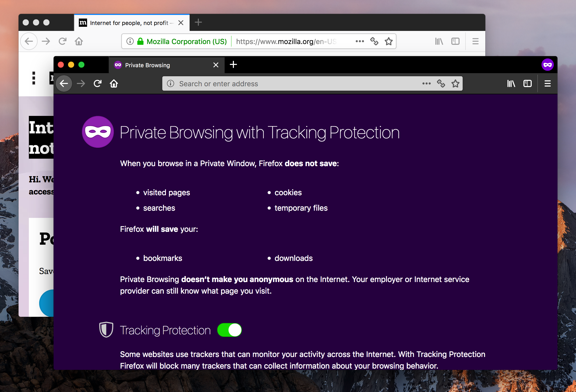
Task: Toggle the Tracking Protection switch
Action: pyautogui.click(x=229, y=330)
